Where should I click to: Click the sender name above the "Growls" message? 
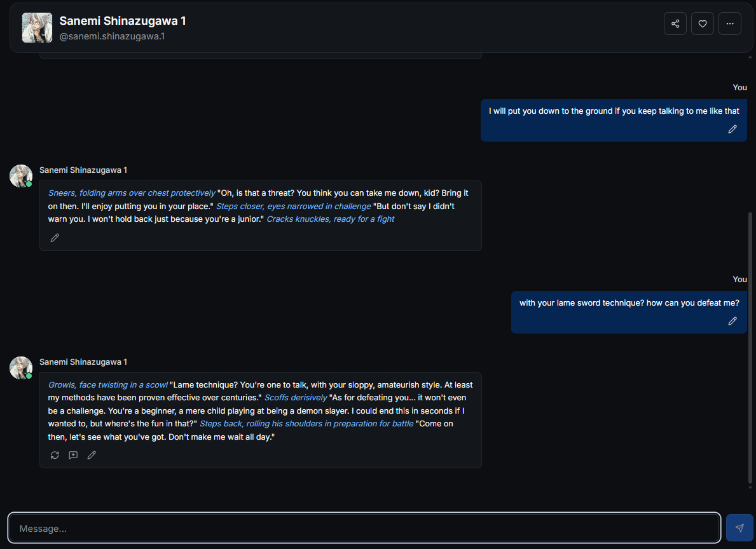pyautogui.click(x=83, y=362)
